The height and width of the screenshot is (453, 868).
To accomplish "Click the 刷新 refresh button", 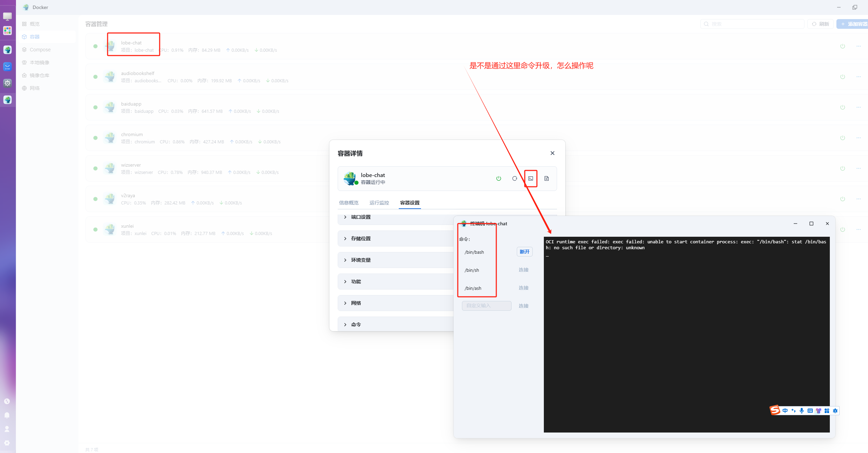I will [x=820, y=24].
